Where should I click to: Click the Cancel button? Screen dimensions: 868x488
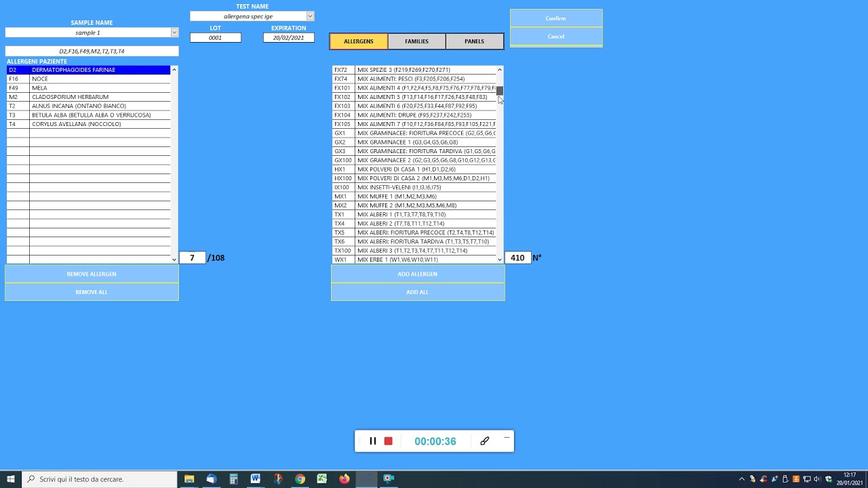coord(556,37)
